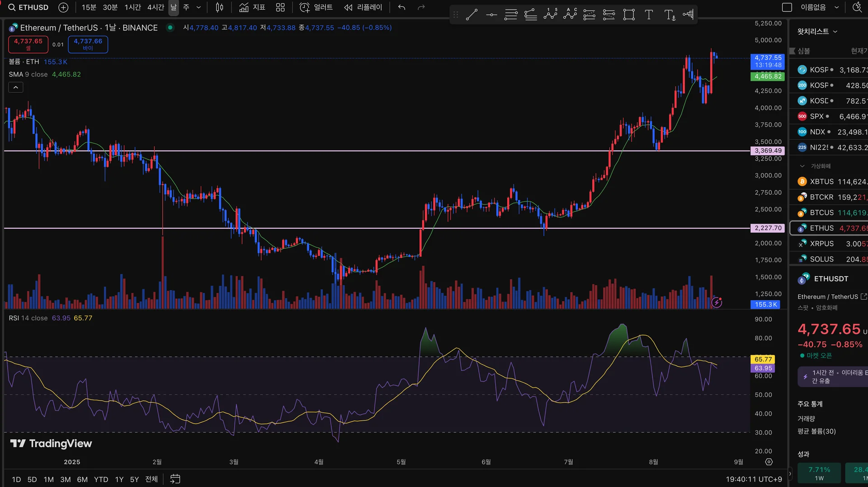Select the ABC correction wave tool
868x487 pixels.
coord(570,15)
